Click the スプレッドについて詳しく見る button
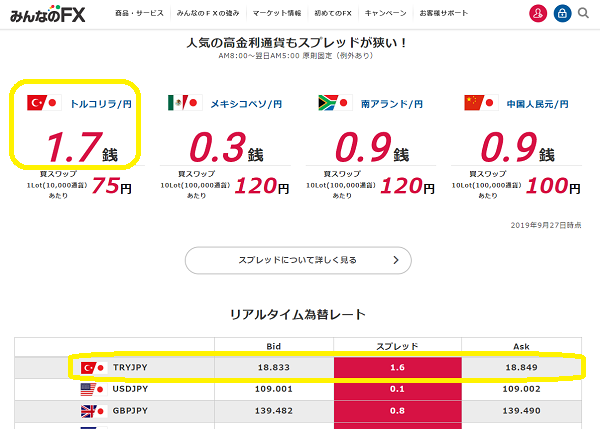 [x=298, y=260]
